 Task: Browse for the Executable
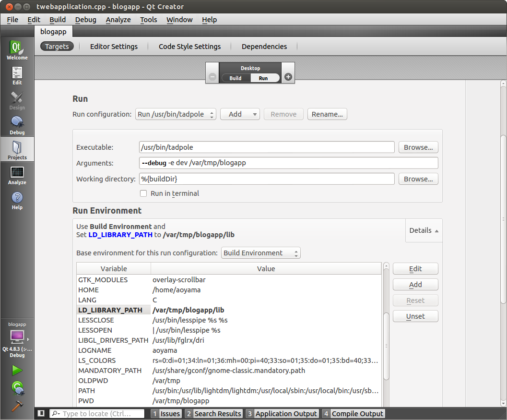pyautogui.click(x=418, y=147)
